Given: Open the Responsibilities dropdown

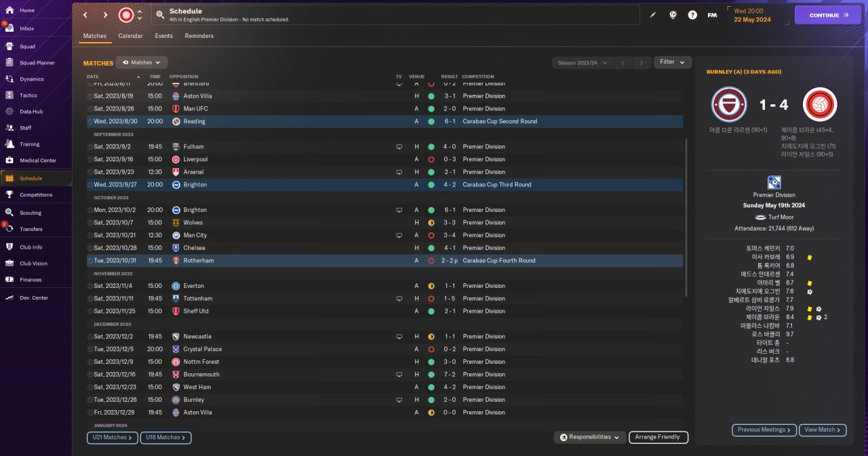Looking at the screenshot, I should (590, 438).
